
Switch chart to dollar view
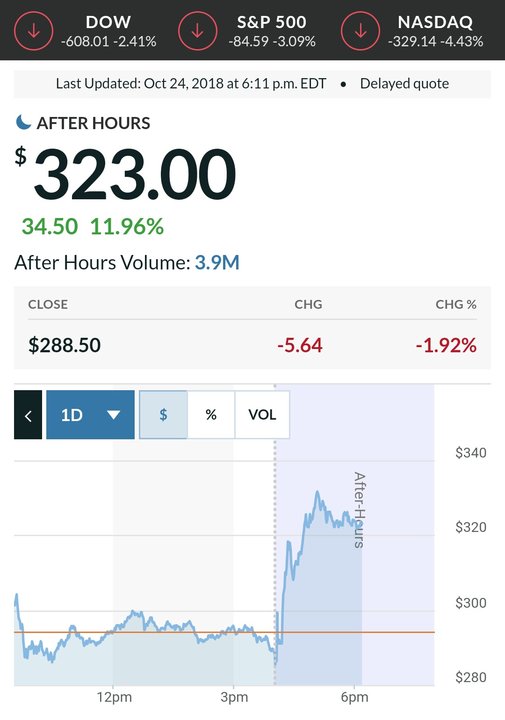tap(163, 415)
